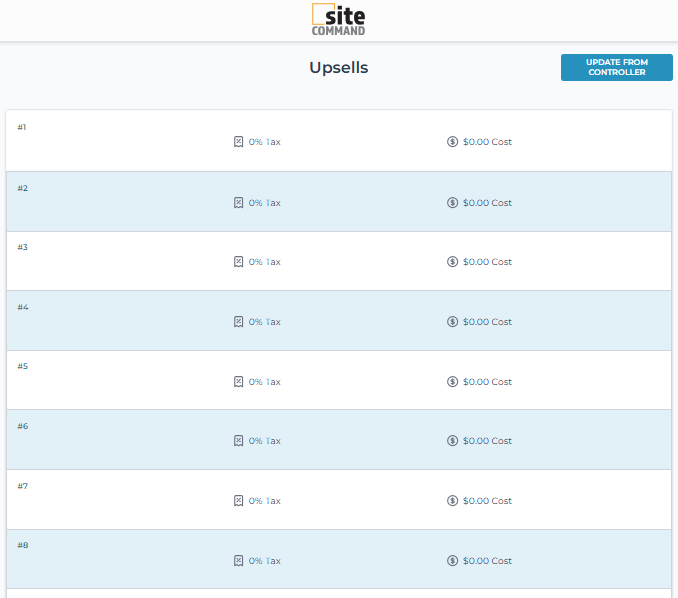Click the tax receipt icon in row #5
The width and height of the screenshot is (678, 598).
pos(238,382)
